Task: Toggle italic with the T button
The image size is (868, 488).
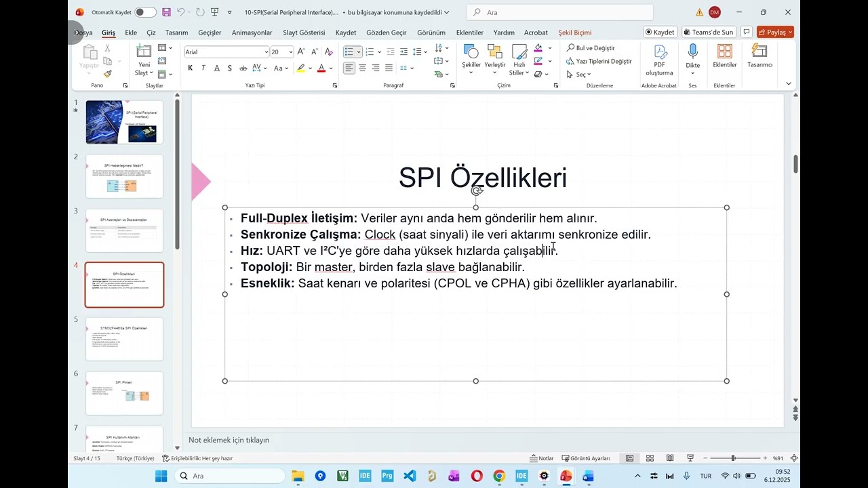Action: pyautogui.click(x=203, y=68)
